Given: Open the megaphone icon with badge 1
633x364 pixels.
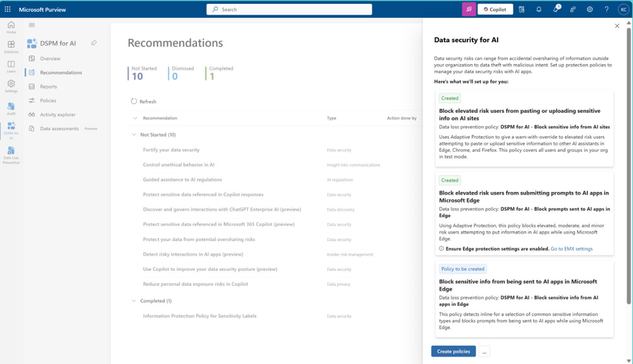Looking at the screenshot, I should click(556, 9).
